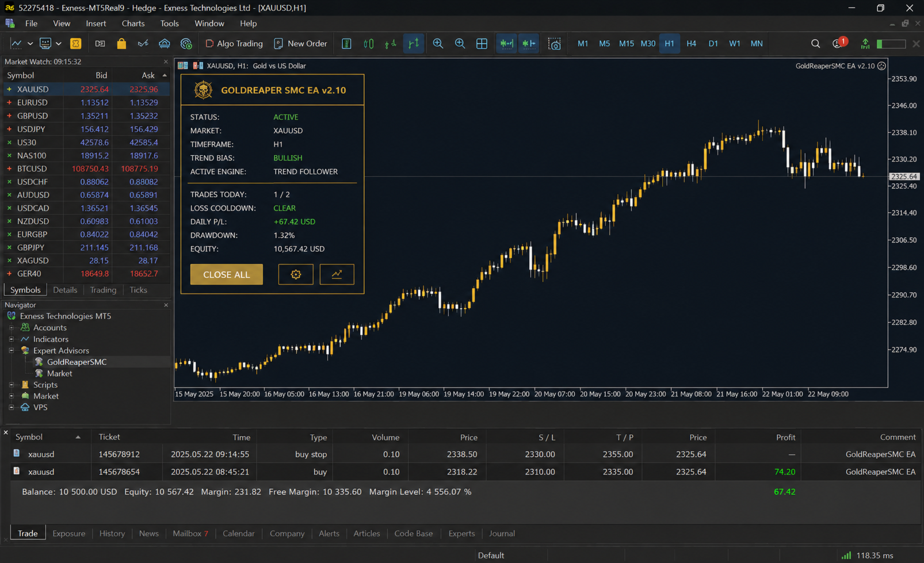This screenshot has width=924, height=563.
Task: Switch chart to line chart mode
Action: pos(413,44)
